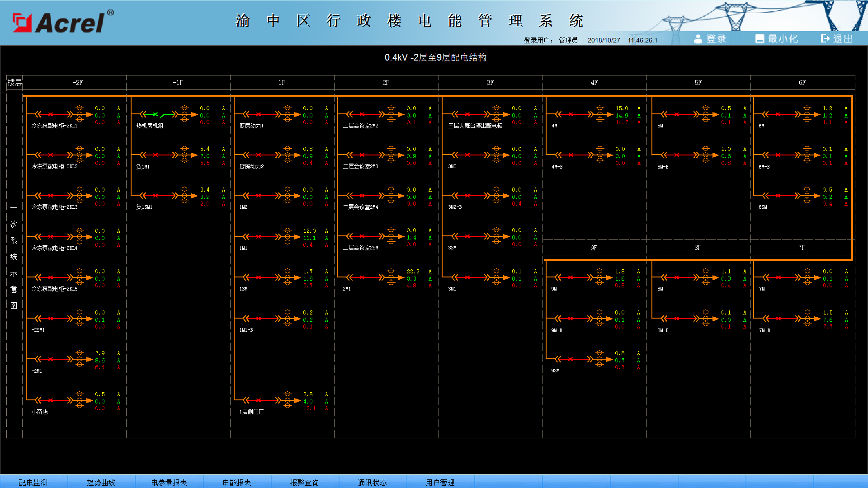Click the 9F floor section header

coord(594,248)
